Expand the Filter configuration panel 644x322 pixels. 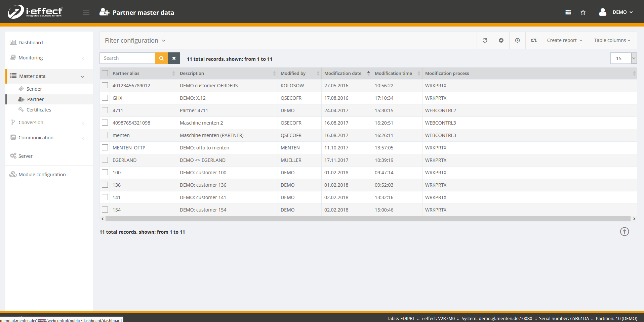[135, 41]
